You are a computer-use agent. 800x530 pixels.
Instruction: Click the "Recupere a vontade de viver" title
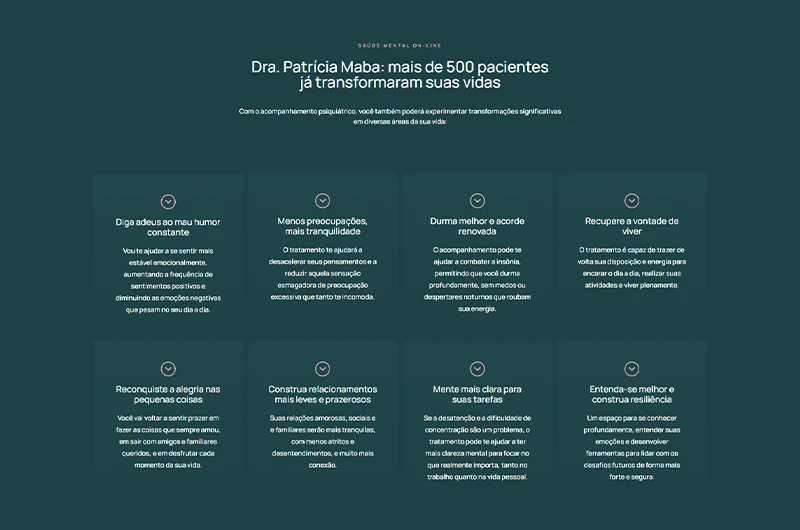632,226
